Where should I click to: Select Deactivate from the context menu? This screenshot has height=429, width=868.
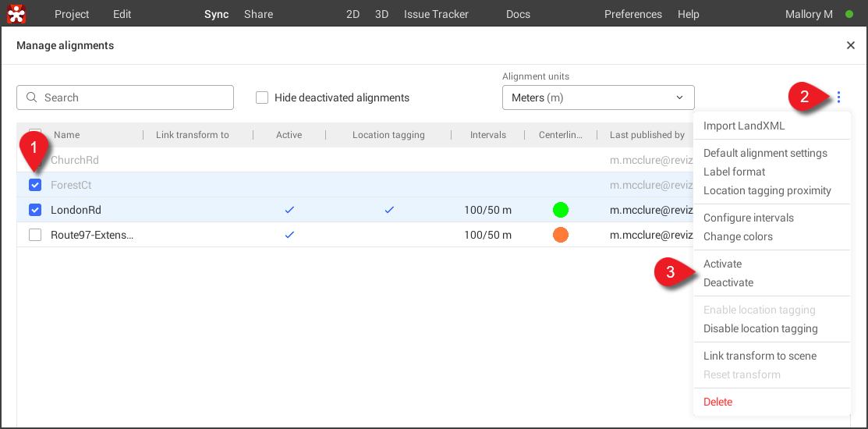[x=728, y=282]
